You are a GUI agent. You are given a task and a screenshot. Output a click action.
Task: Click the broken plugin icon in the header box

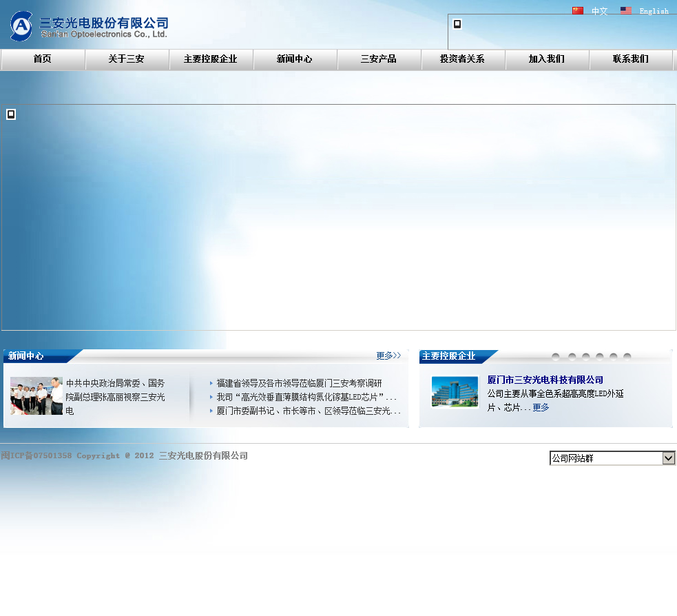[457, 24]
